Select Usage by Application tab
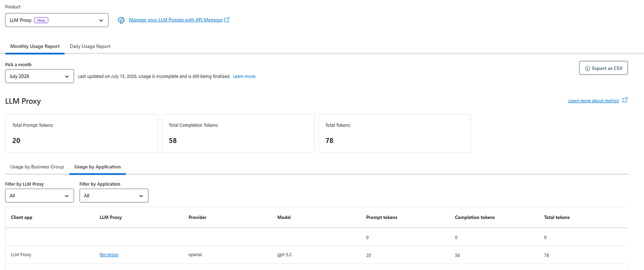The height and width of the screenshot is (270, 644). [x=98, y=167]
